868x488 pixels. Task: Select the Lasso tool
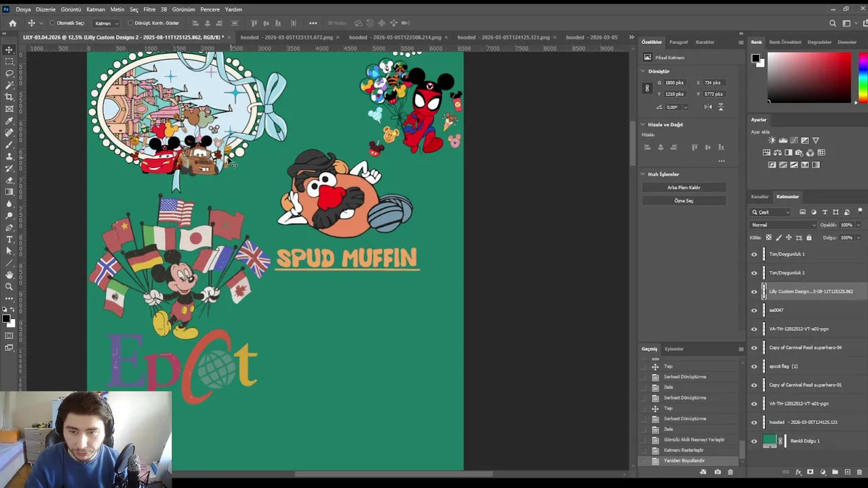click(x=9, y=73)
